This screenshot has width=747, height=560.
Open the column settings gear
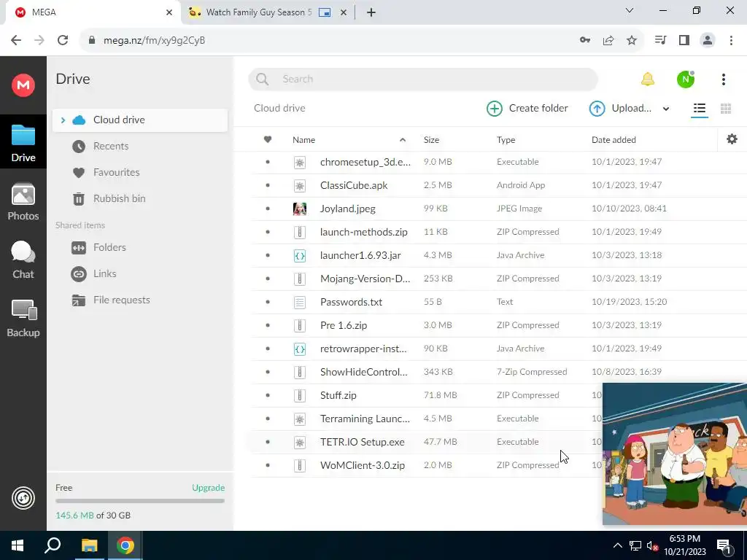(732, 139)
